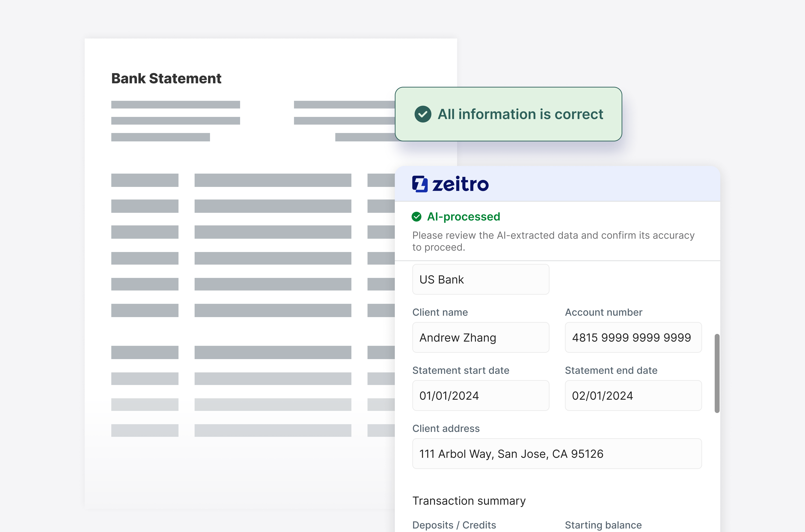The width and height of the screenshot is (805, 532).
Task: Click the Account number label
Action: pos(604,312)
